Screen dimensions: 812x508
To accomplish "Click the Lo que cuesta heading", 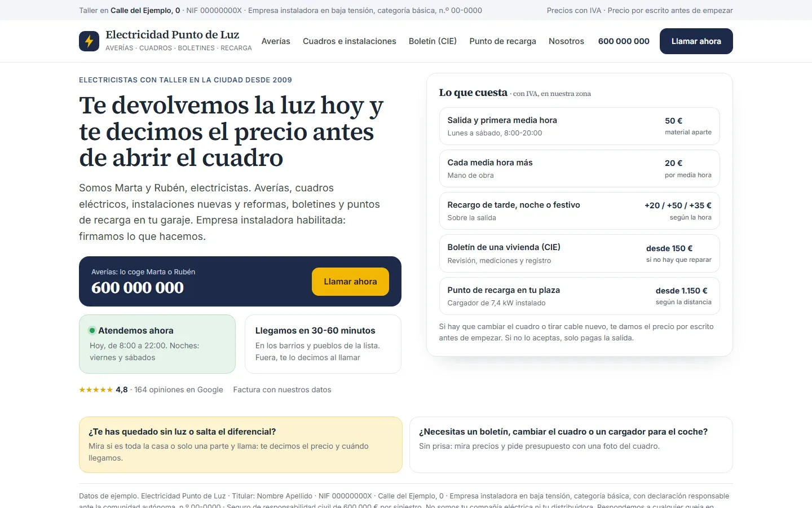I will click(473, 93).
